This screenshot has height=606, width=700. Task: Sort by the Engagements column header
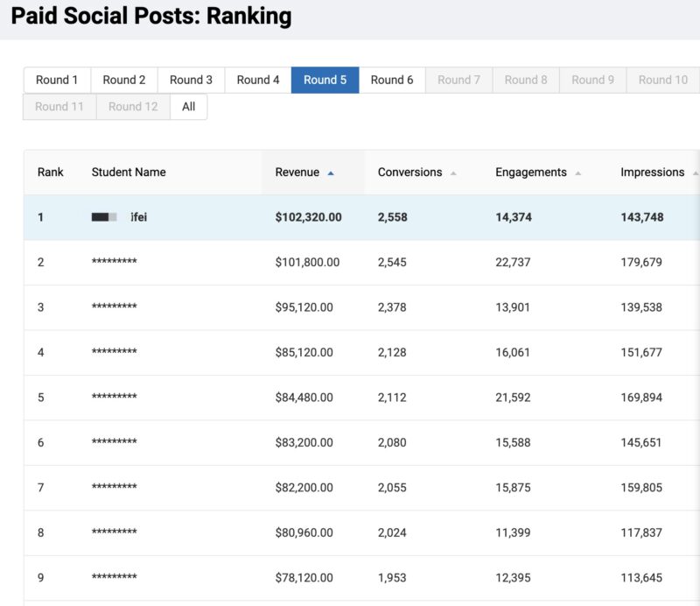tap(544, 172)
